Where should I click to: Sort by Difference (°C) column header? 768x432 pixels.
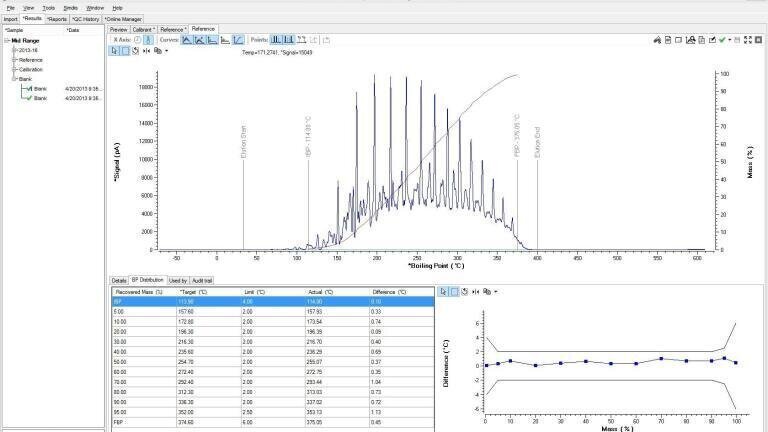(402, 292)
